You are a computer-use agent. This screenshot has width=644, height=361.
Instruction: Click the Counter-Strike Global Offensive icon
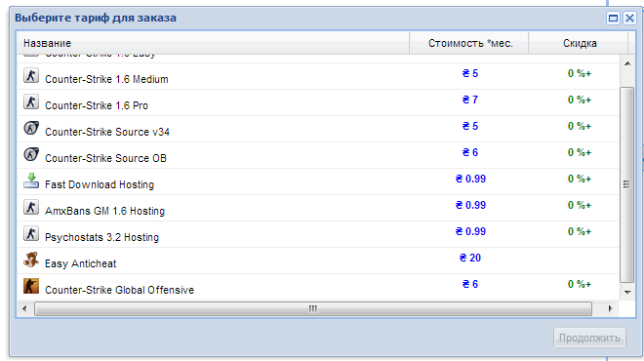coord(31,286)
